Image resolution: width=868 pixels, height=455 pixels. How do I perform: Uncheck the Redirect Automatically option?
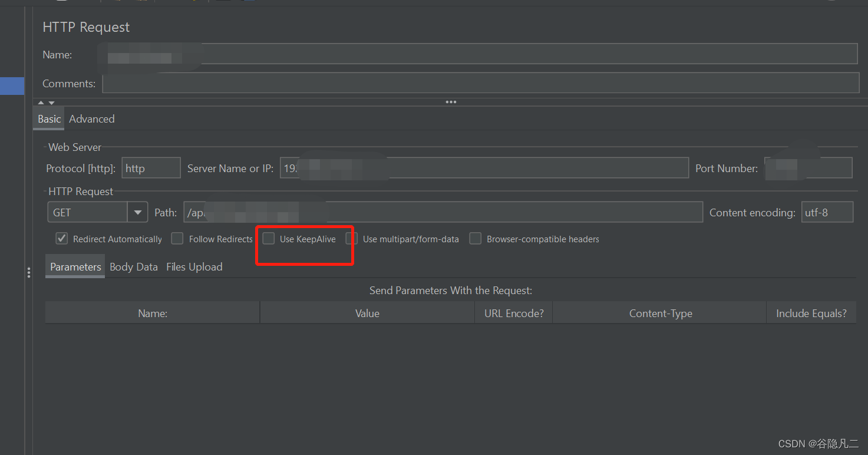[x=61, y=238]
